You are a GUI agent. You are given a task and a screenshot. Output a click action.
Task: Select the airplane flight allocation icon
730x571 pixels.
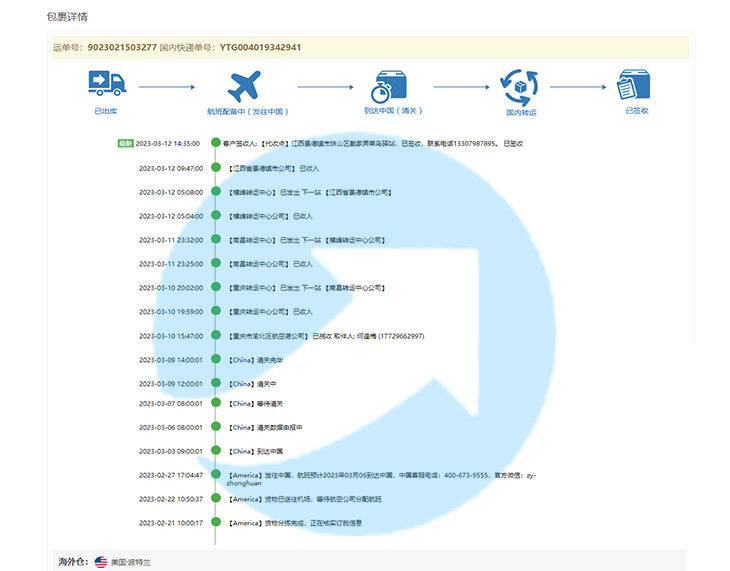coord(244,86)
